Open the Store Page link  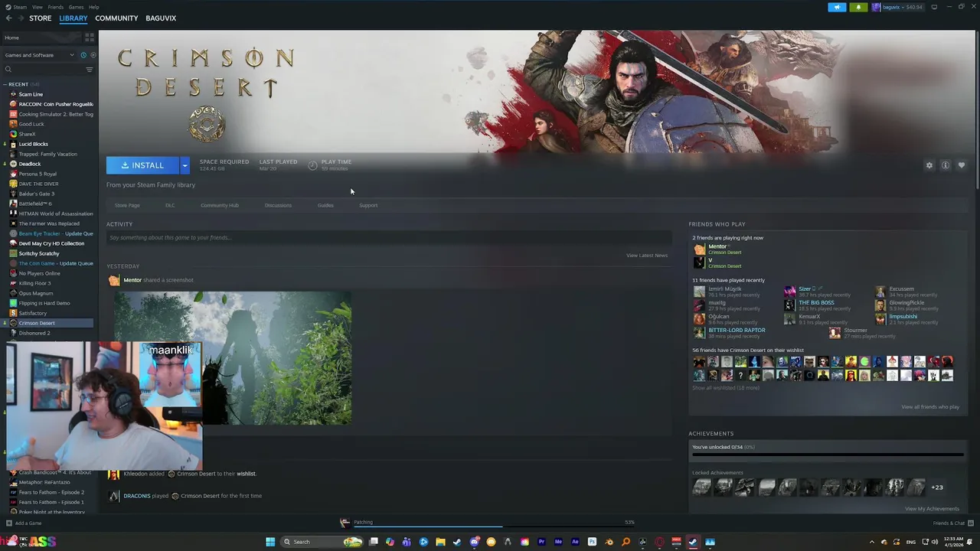pyautogui.click(x=127, y=205)
